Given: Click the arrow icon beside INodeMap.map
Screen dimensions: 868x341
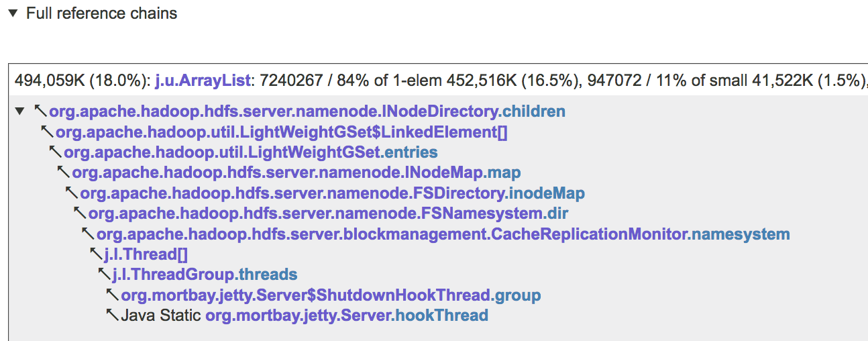Looking at the screenshot, I should [x=64, y=173].
